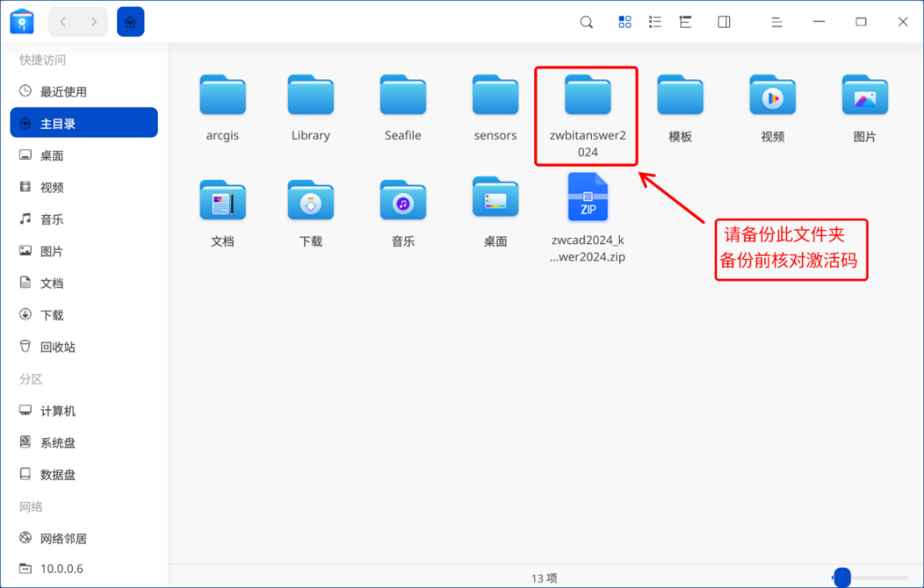This screenshot has height=588, width=924.
Task: Go back to previous folder
Action: tap(63, 22)
